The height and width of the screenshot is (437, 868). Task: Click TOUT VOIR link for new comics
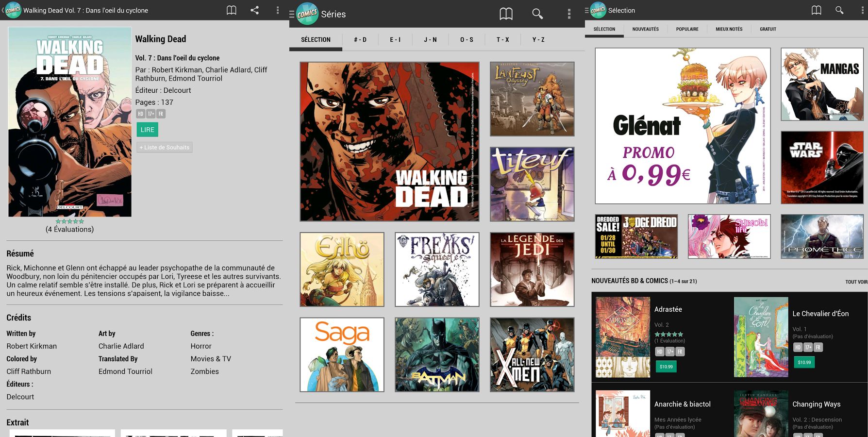(856, 282)
